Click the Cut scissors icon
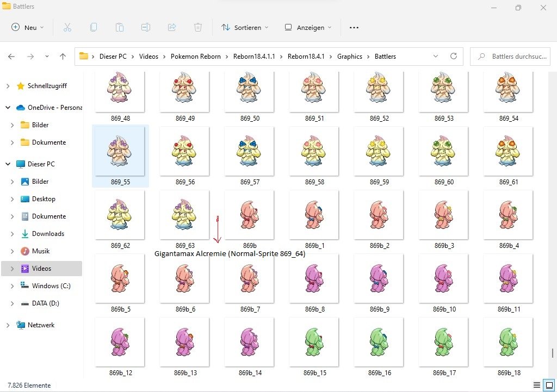Viewport: 557px width, 392px height. point(67,27)
